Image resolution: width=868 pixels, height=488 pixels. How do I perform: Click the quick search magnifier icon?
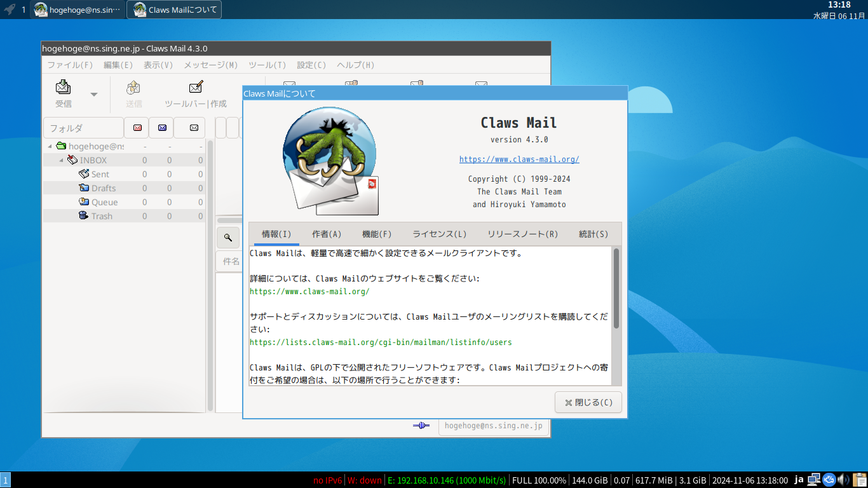(x=228, y=238)
